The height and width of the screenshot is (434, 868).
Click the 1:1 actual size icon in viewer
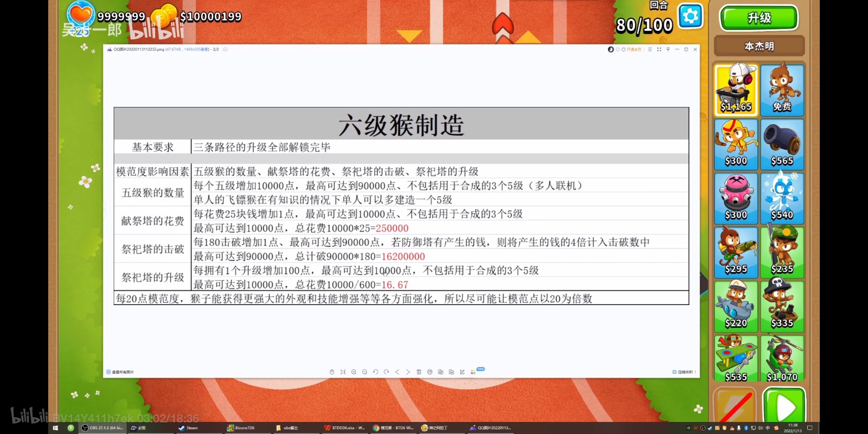[x=332, y=372]
